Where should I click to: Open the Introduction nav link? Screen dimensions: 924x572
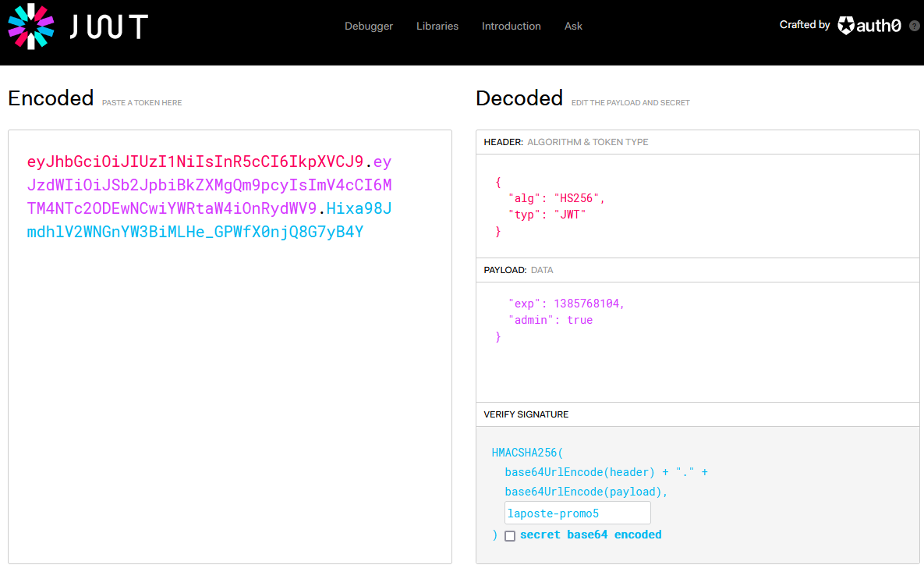[511, 26]
